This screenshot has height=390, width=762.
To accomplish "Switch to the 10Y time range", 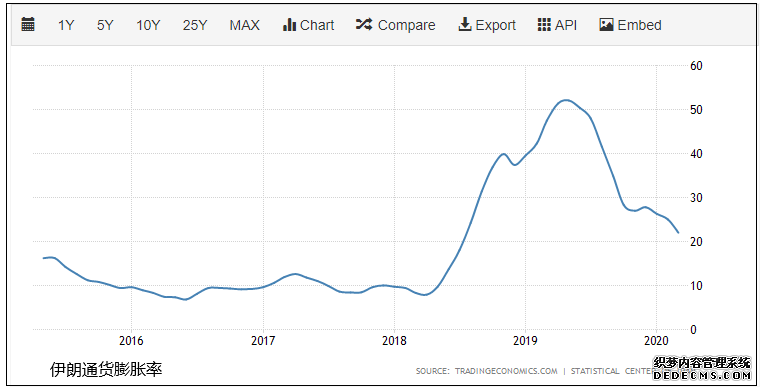I will (148, 25).
